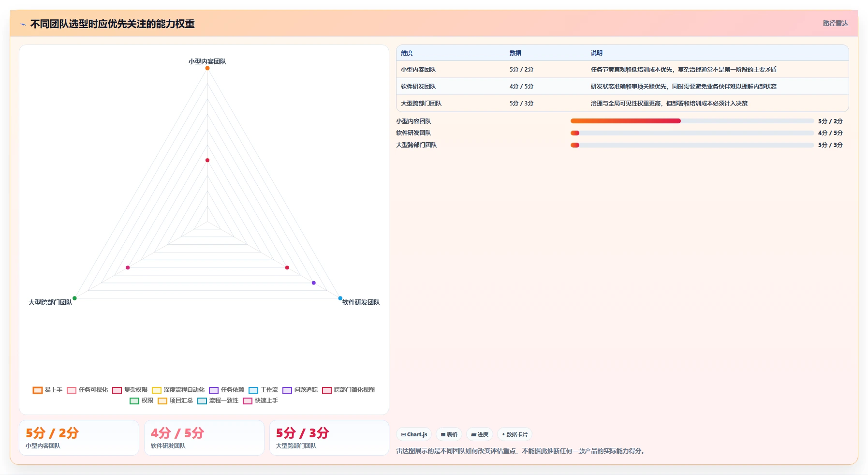The width and height of the screenshot is (868, 475).
Task: Select the Chart.js chip
Action: [414, 434]
